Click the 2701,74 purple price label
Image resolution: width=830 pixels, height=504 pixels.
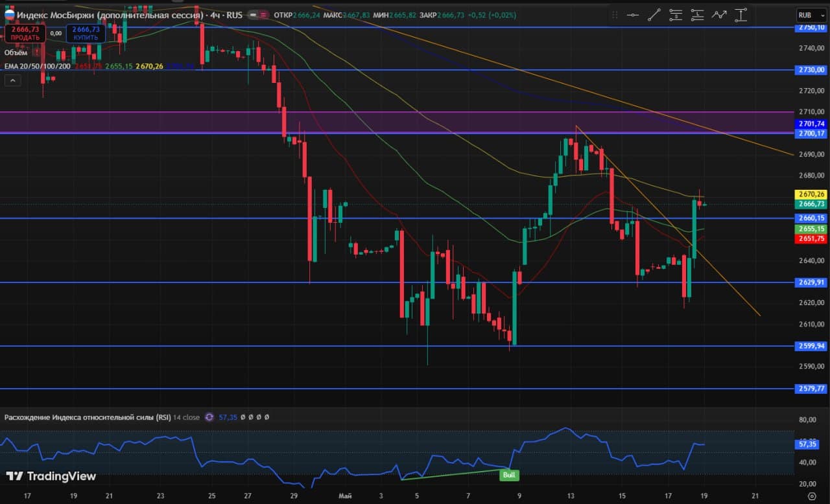[x=812, y=124]
